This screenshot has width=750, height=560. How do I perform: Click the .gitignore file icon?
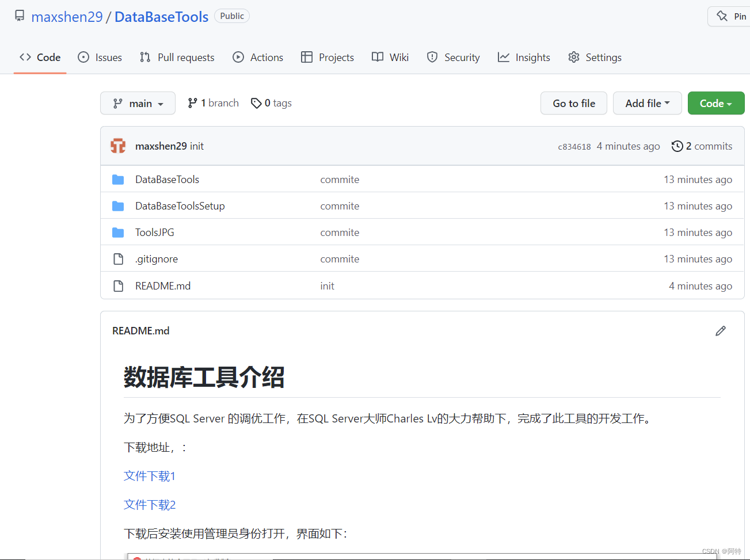(118, 259)
